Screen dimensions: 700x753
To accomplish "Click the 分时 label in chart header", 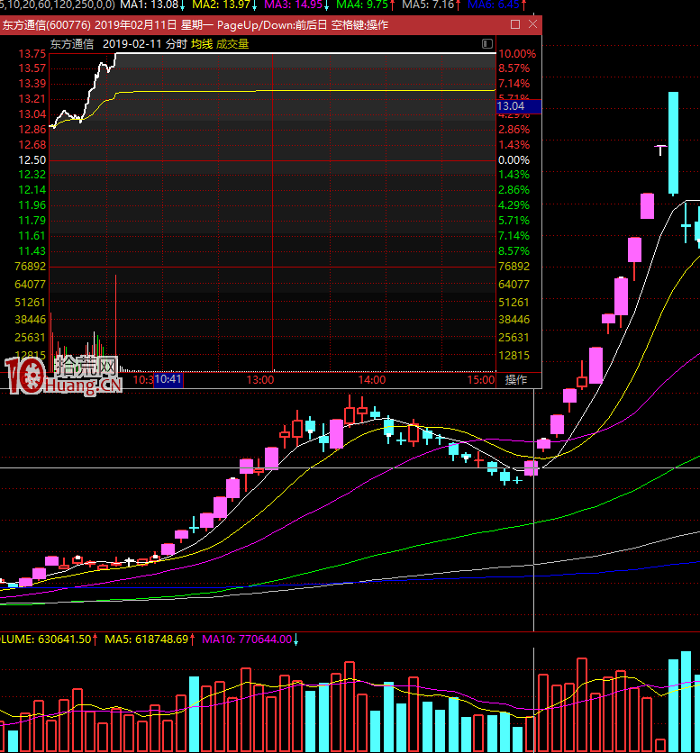I will point(176,44).
